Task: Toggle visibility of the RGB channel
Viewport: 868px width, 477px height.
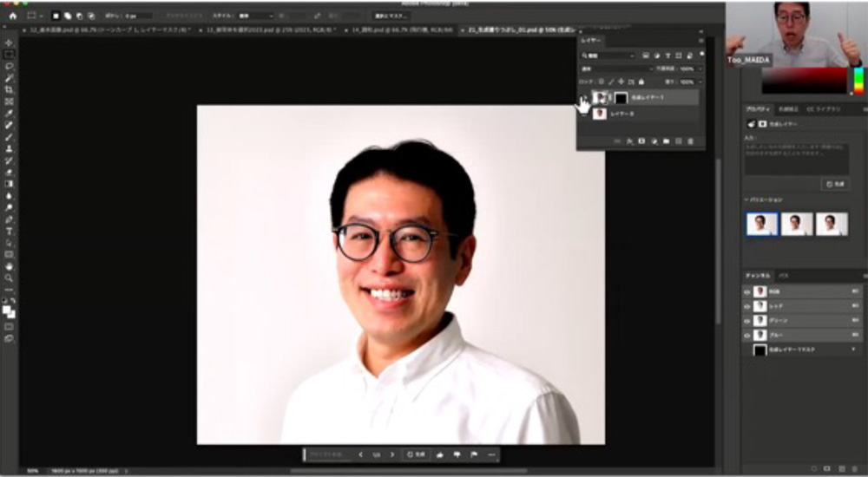Action: point(747,292)
